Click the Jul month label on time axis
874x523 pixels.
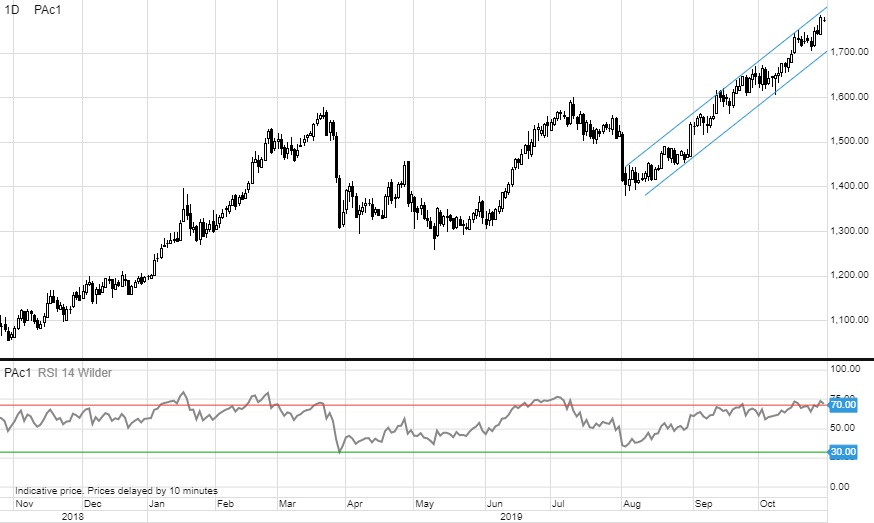tap(558, 504)
